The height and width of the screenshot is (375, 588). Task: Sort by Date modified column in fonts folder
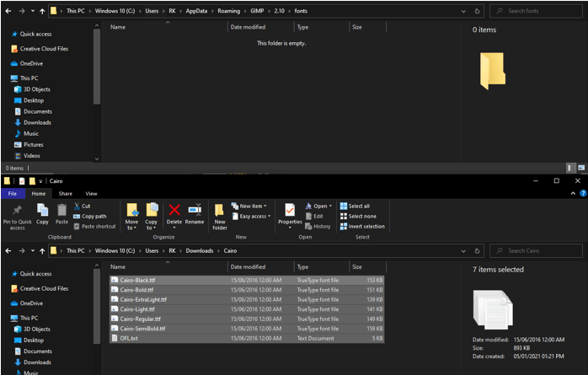[x=248, y=27]
